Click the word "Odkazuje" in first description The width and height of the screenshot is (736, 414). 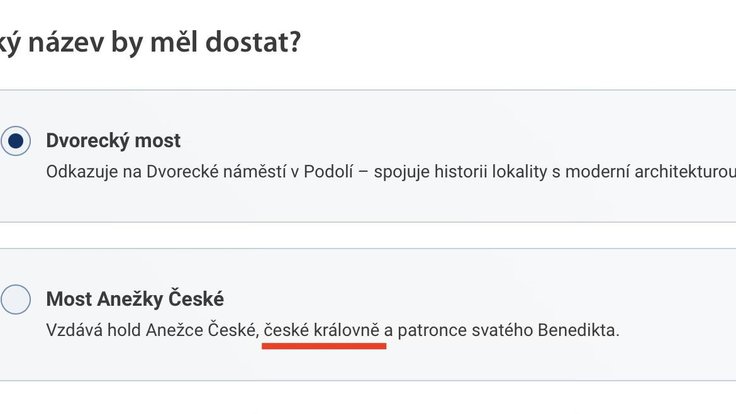pyautogui.click(x=79, y=171)
